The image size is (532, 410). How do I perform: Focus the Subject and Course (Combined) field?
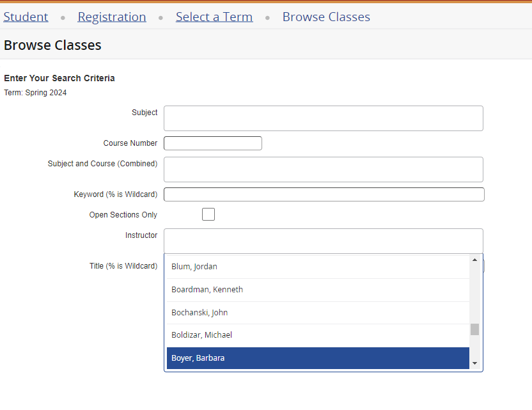tap(324, 170)
